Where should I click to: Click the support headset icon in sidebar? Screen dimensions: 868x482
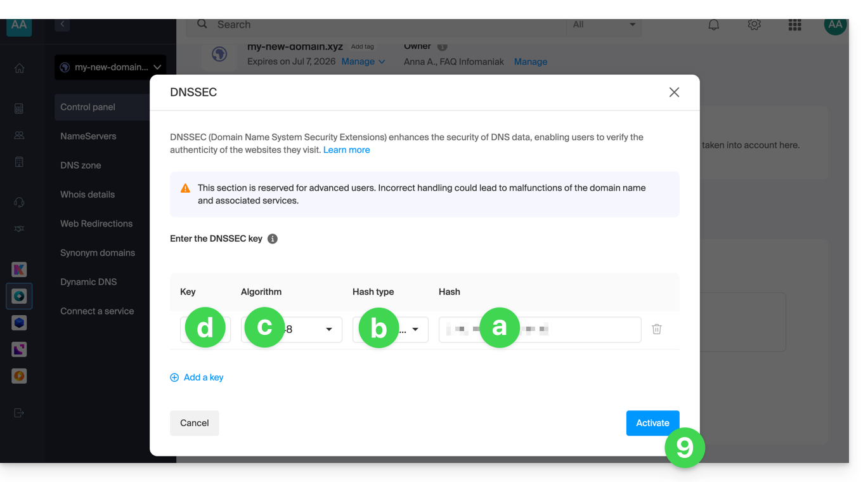click(19, 202)
